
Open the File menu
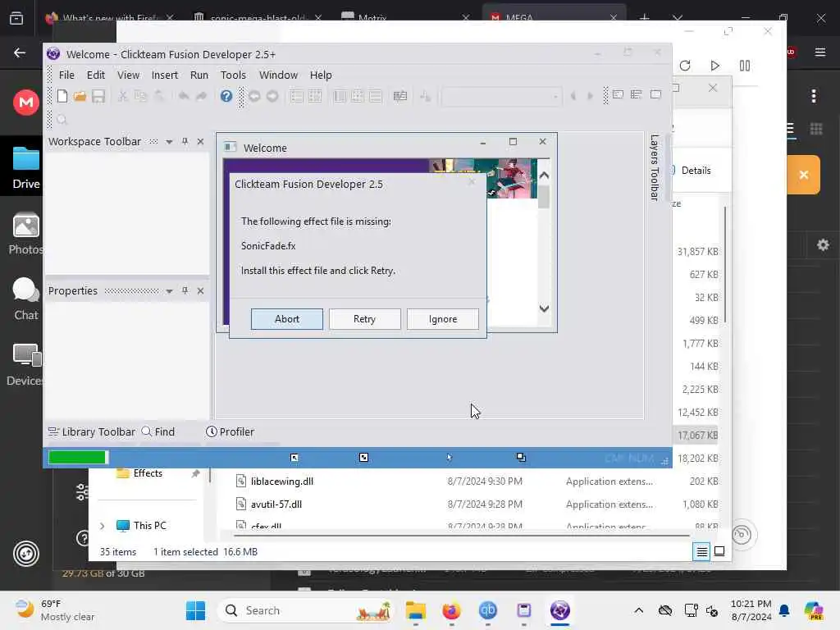pos(66,75)
